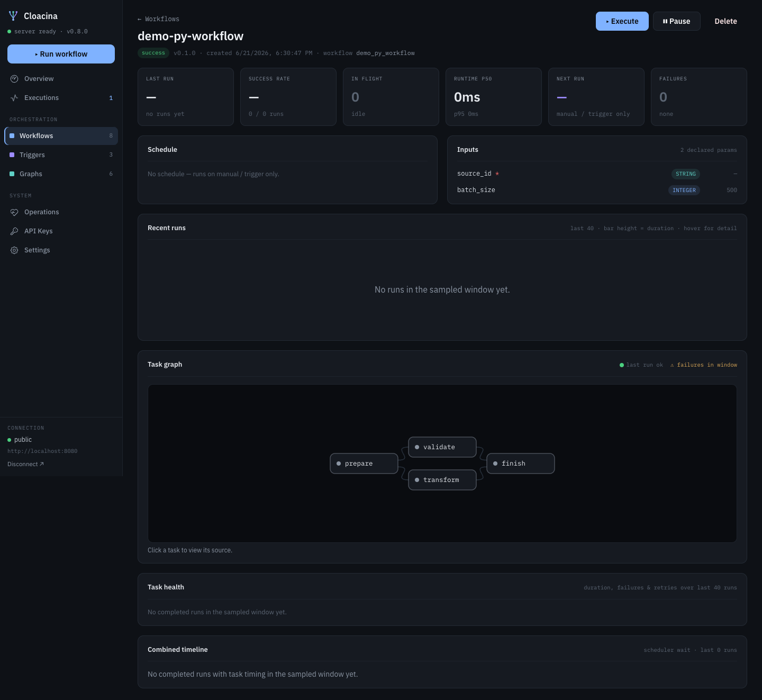Open the API Keys page

coord(61,231)
